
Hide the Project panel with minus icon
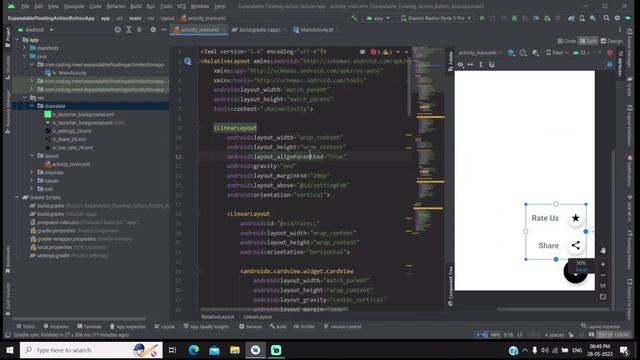[x=164, y=30]
